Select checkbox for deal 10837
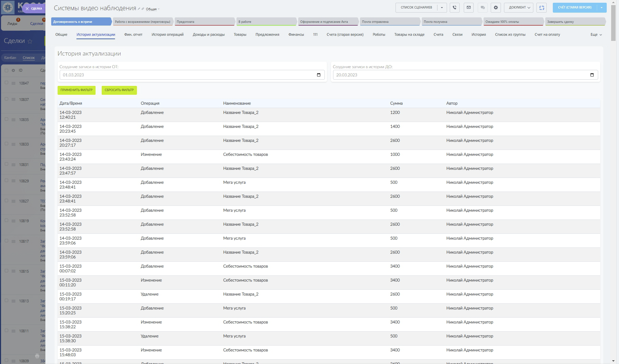This screenshot has height=364, width=619. click(x=6, y=99)
